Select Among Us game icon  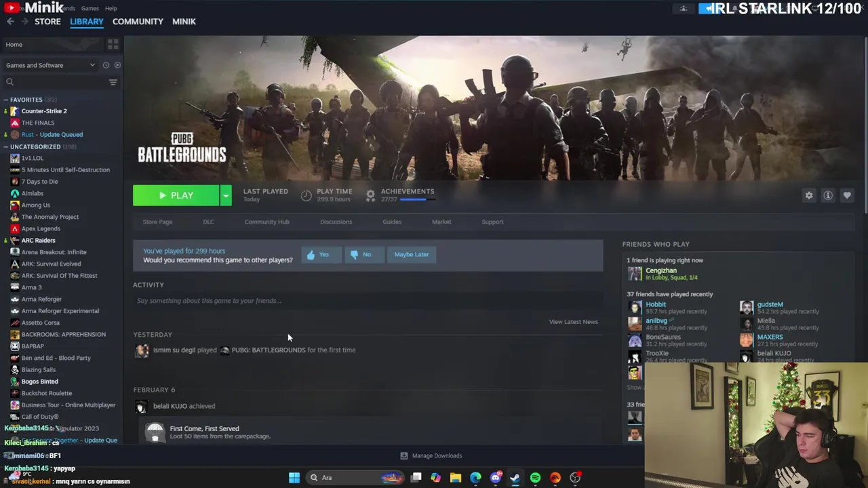click(x=15, y=205)
